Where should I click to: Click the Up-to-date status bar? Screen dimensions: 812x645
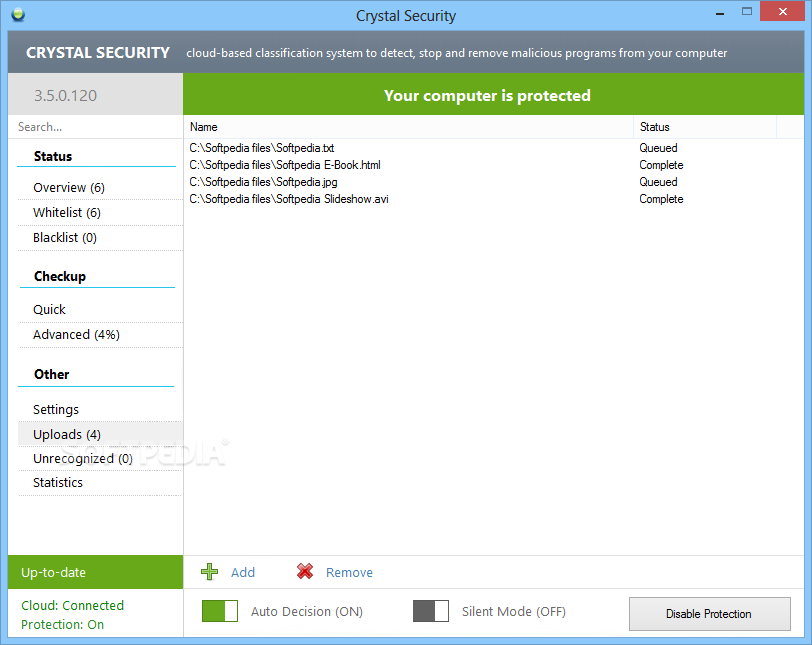(x=95, y=572)
